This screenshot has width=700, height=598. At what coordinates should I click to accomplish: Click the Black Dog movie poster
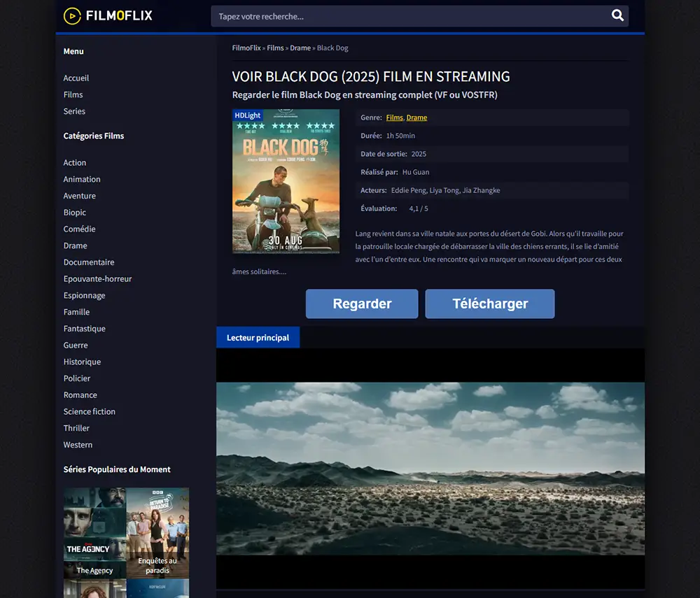click(x=286, y=181)
